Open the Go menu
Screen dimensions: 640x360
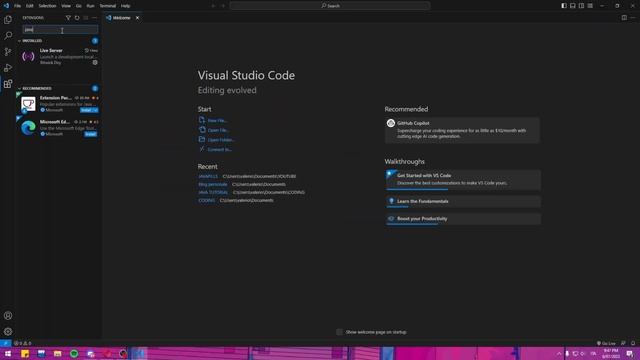pyautogui.click(x=78, y=6)
